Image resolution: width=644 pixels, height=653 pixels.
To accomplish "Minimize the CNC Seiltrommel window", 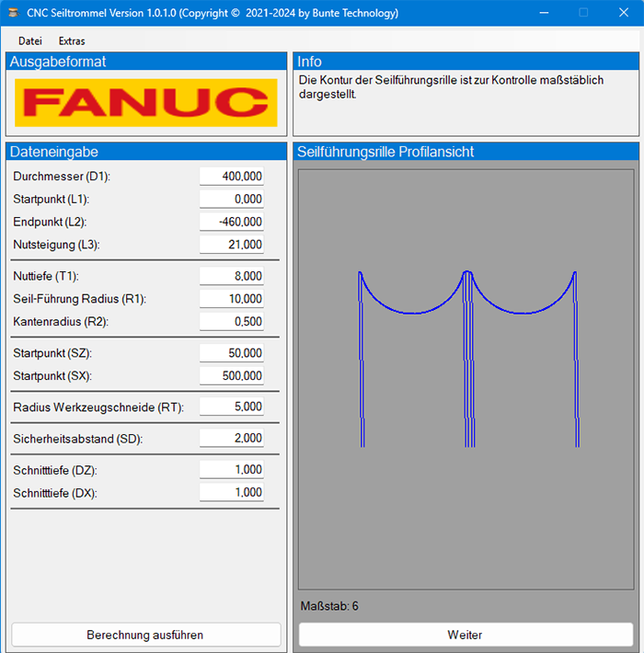I will (x=544, y=13).
